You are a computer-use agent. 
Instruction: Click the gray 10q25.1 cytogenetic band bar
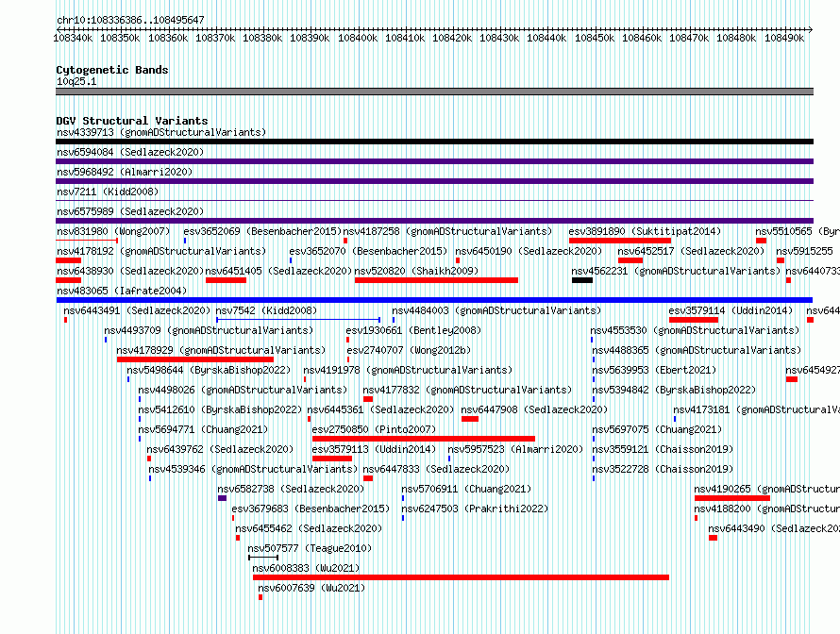[x=434, y=92]
